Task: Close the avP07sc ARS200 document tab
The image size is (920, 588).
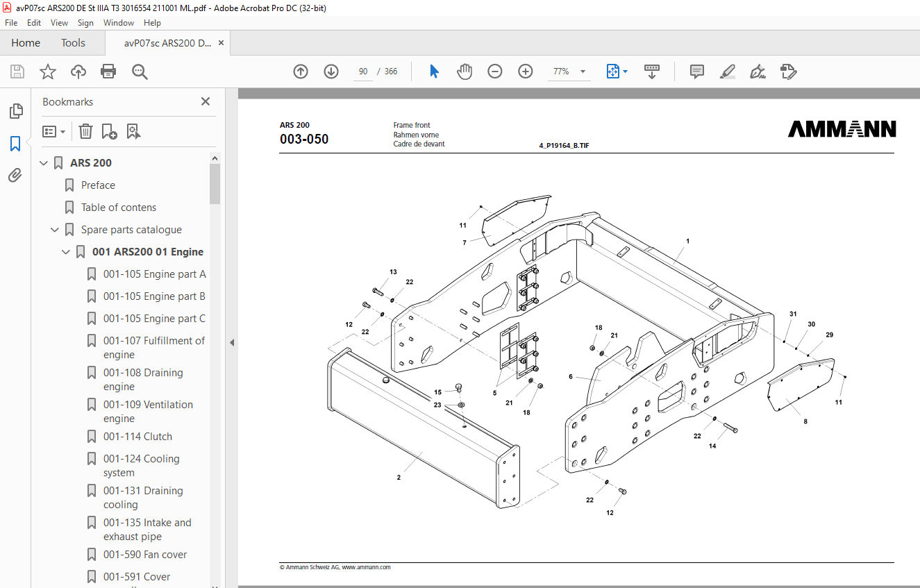Action: 221,43
